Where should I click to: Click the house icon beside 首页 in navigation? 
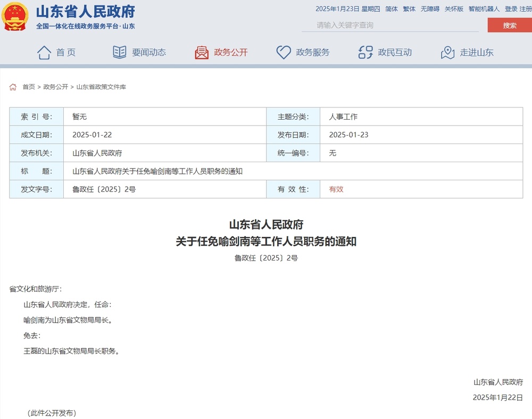pyautogui.click(x=44, y=52)
